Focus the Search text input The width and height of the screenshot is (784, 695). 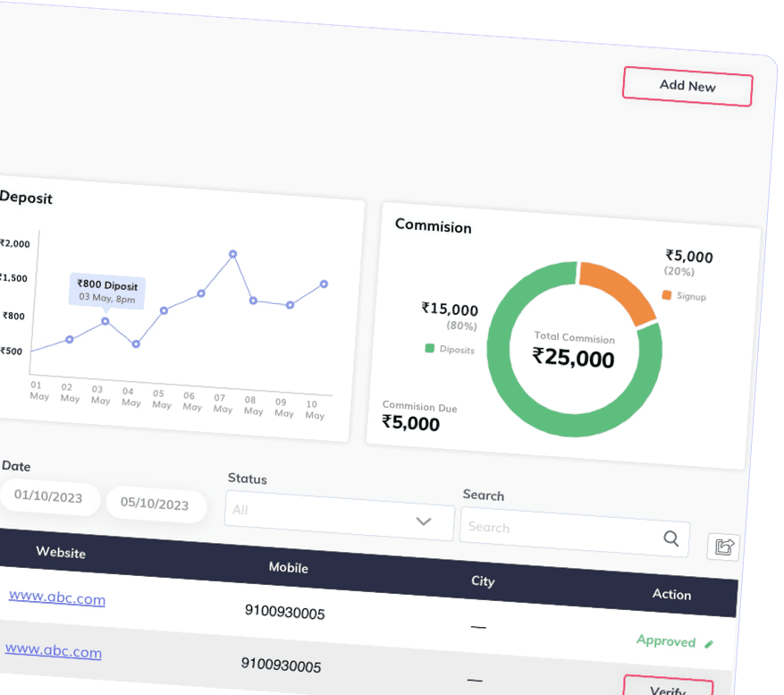pos(575,532)
